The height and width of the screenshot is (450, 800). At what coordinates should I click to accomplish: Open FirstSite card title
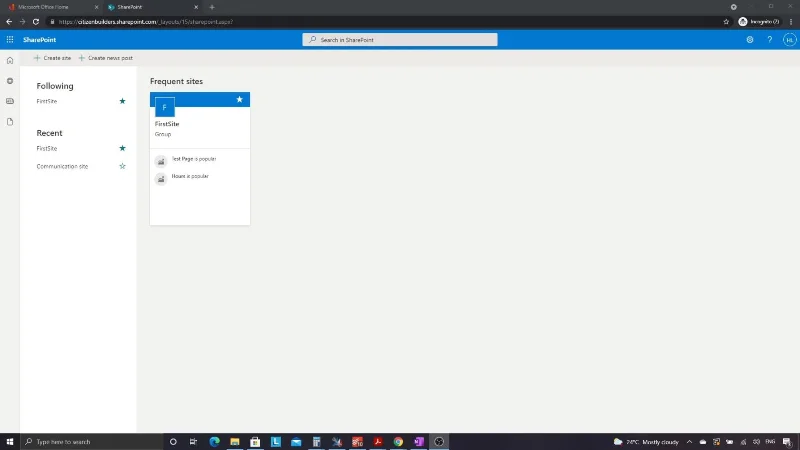[167, 124]
